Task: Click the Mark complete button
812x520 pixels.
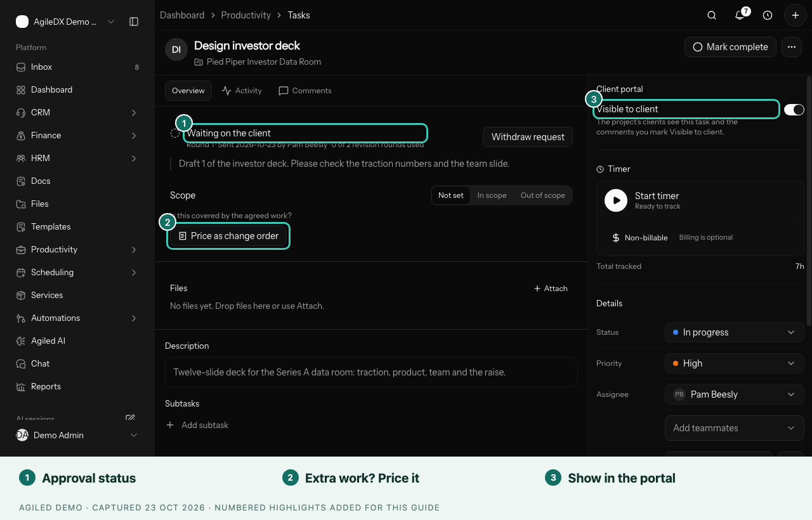Action: coord(730,47)
